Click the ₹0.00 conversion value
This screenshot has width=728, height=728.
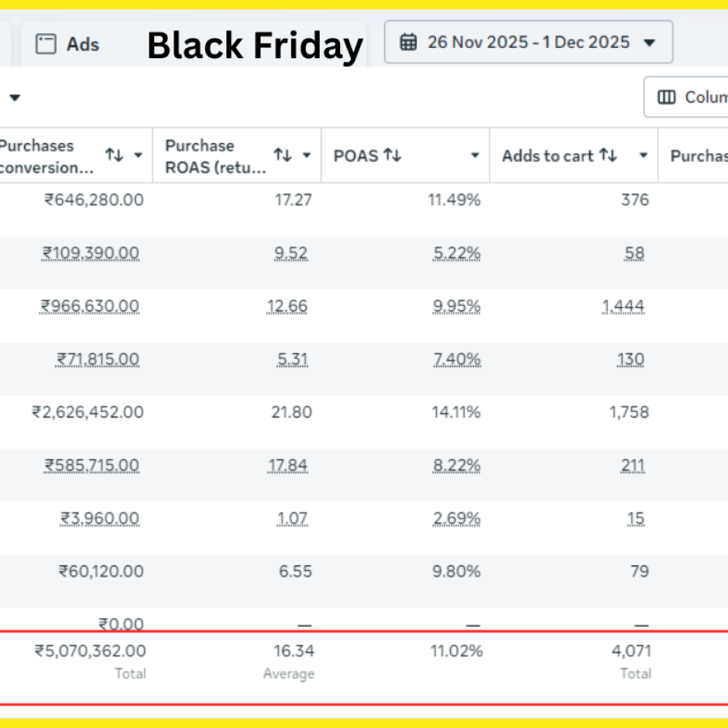tap(121, 623)
